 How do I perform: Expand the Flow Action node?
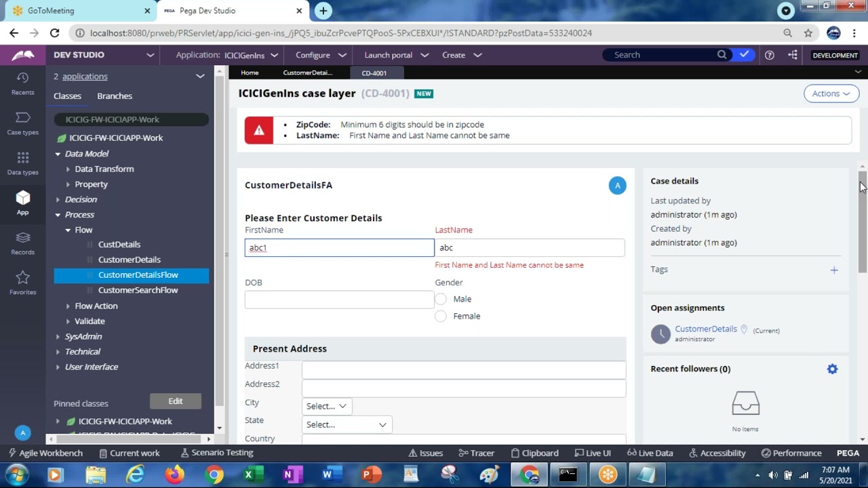[68, 306]
